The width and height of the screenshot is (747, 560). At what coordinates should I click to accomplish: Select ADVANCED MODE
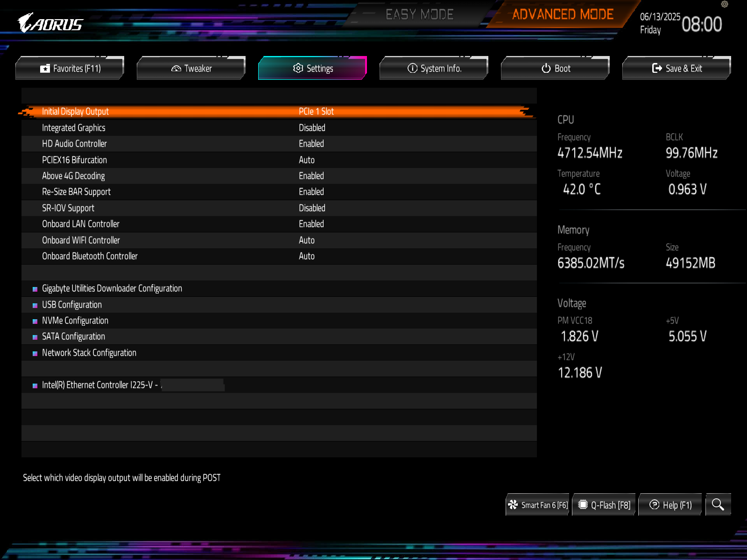pos(563,14)
